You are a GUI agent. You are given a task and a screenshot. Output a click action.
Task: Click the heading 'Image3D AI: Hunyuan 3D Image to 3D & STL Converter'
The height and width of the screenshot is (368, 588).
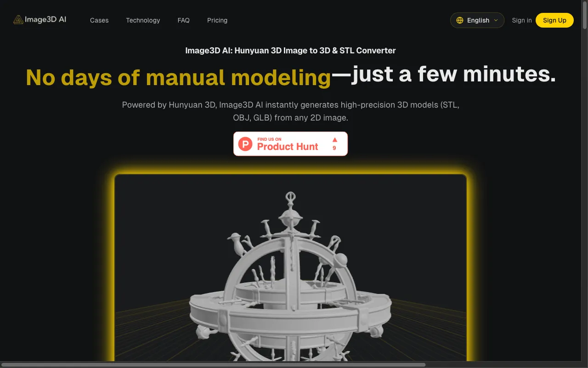[x=290, y=51]
